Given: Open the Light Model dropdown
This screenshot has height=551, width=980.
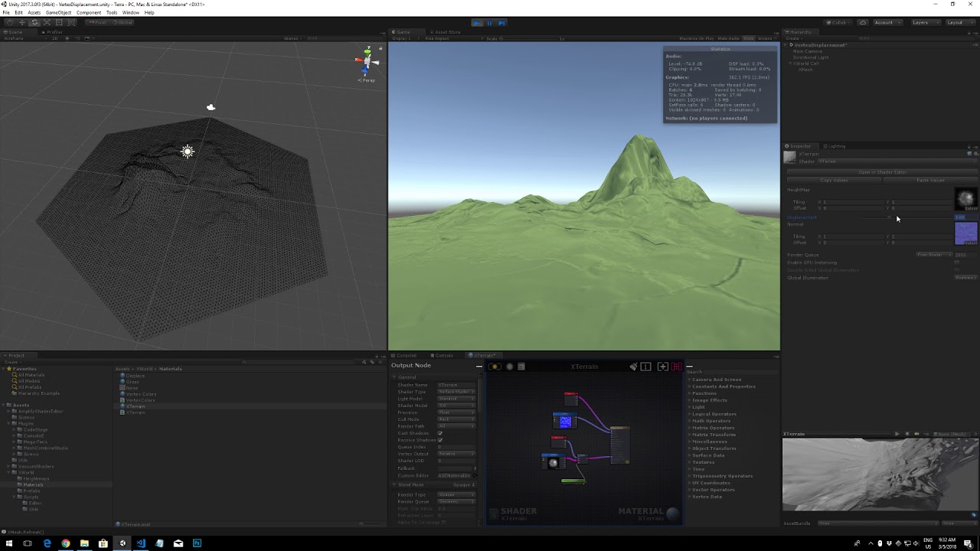Looking at the screenshot, I should pos(456,399).
